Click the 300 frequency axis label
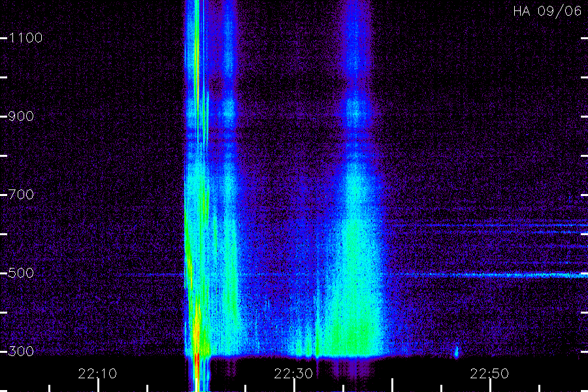The height and width of the screenshot is (392, 588). (x=21, y=351)
